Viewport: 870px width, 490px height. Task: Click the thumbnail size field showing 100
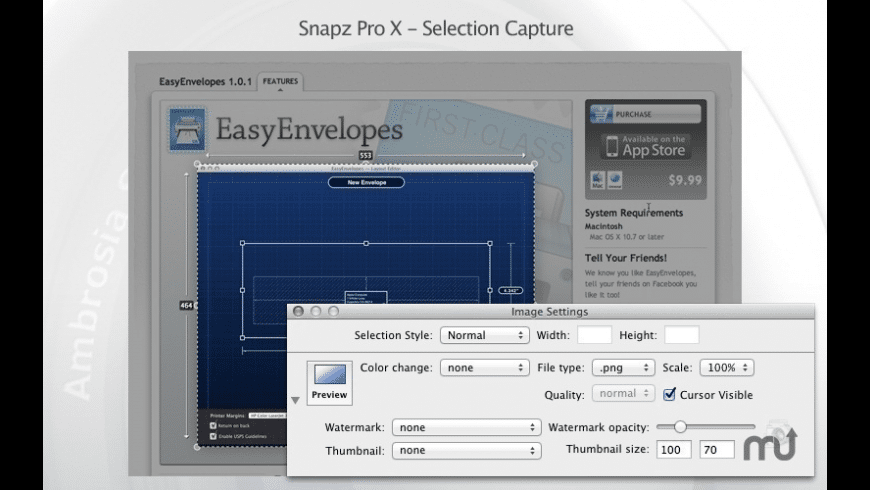pos(674,449)
